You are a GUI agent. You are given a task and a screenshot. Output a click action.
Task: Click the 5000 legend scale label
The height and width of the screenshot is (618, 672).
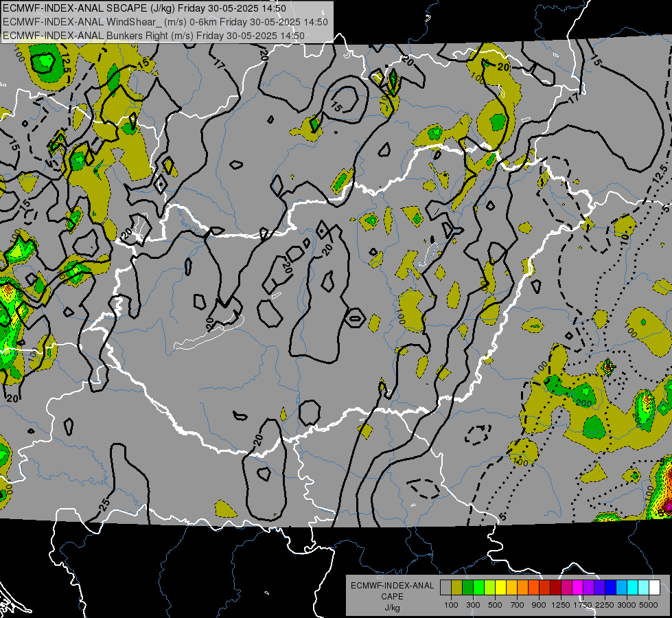point(649,605)
